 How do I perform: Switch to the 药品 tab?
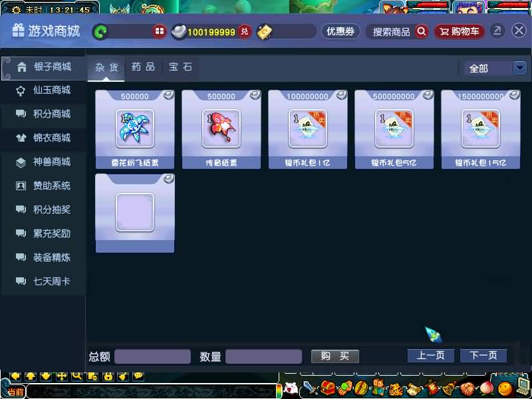click(143, 67)
